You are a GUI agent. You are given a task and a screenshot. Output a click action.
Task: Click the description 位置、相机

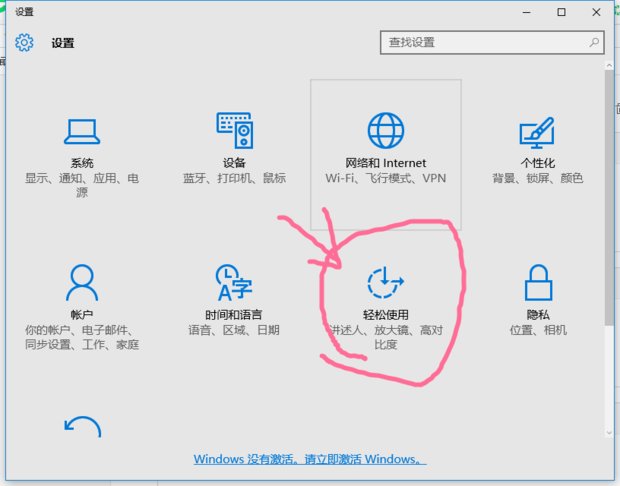(538, 330)
